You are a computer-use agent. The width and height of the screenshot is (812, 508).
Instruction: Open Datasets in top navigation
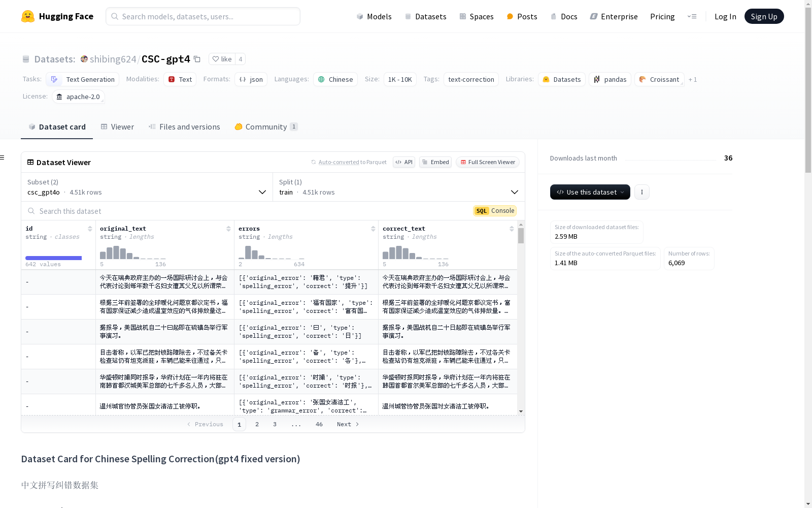click(x=425, y=16)
